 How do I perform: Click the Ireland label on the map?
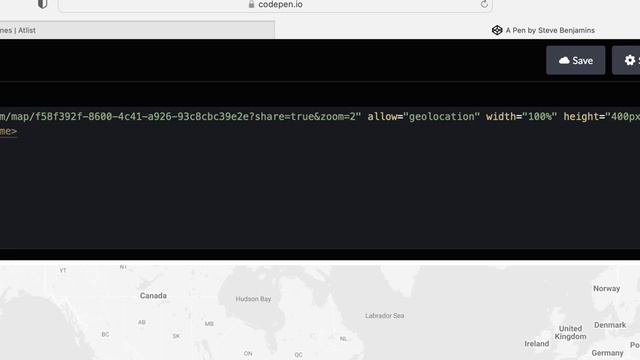pos(536,344)
